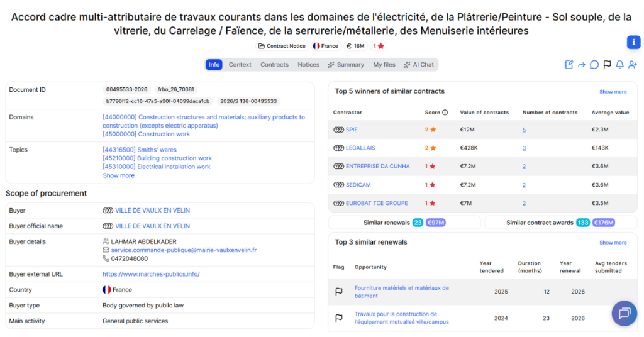Expand Topics with Show more

(118, 175)
